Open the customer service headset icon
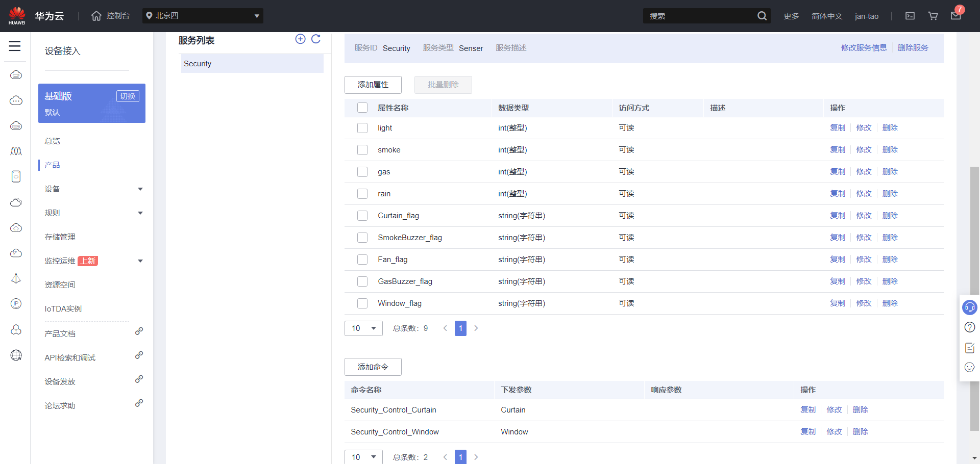Screen dimensions: 980x464 click(970, 307)
